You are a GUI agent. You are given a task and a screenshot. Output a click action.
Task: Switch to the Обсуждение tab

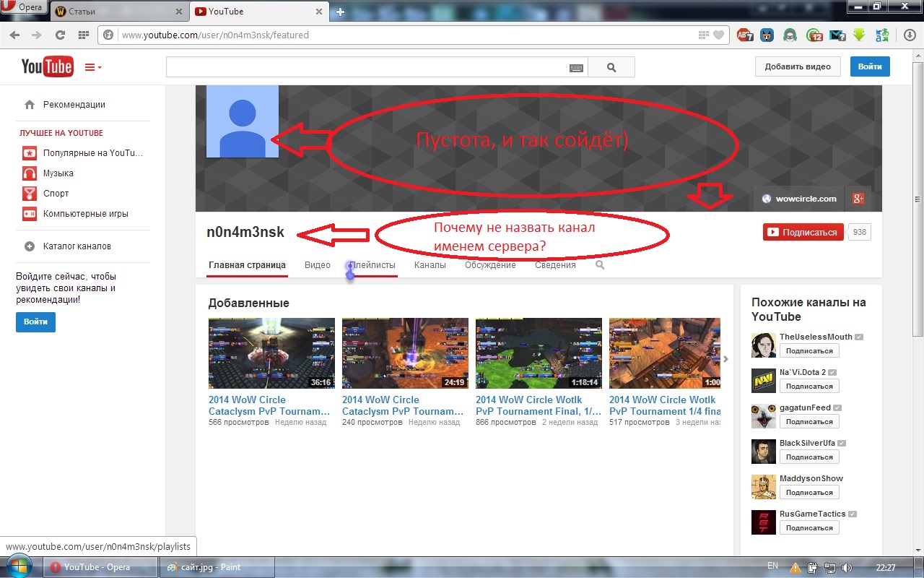tap(490, 265)
